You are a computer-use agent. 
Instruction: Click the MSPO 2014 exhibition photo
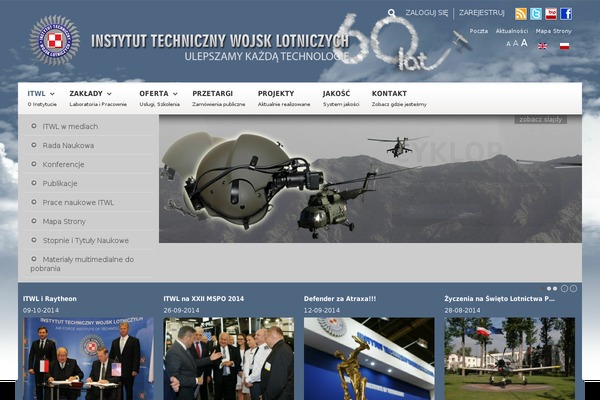click(x=229, y=359)
